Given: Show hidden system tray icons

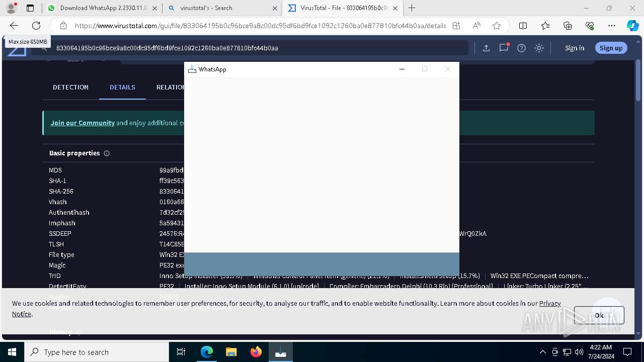Looking at the screenshot, I should (542, 352).
